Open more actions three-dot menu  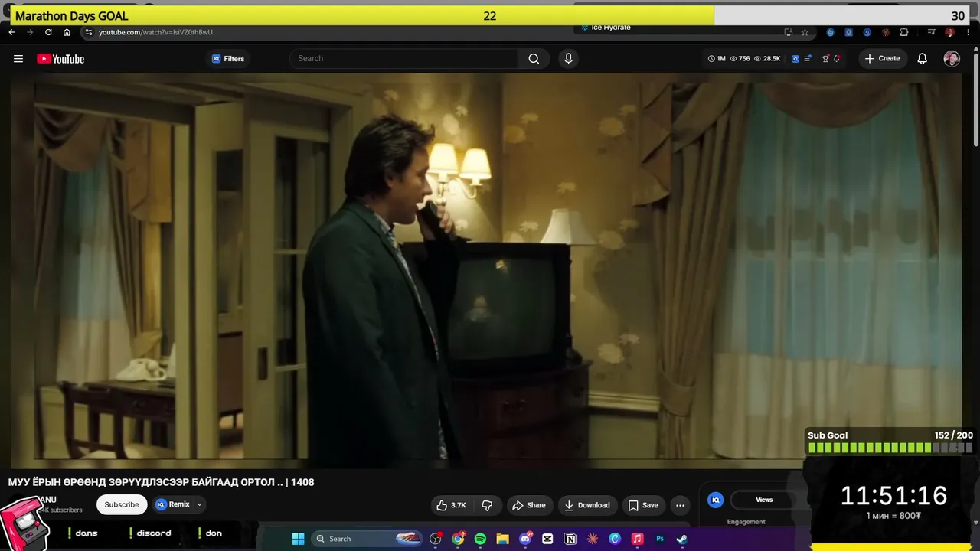pyautogui.click(x=680, y=505)
